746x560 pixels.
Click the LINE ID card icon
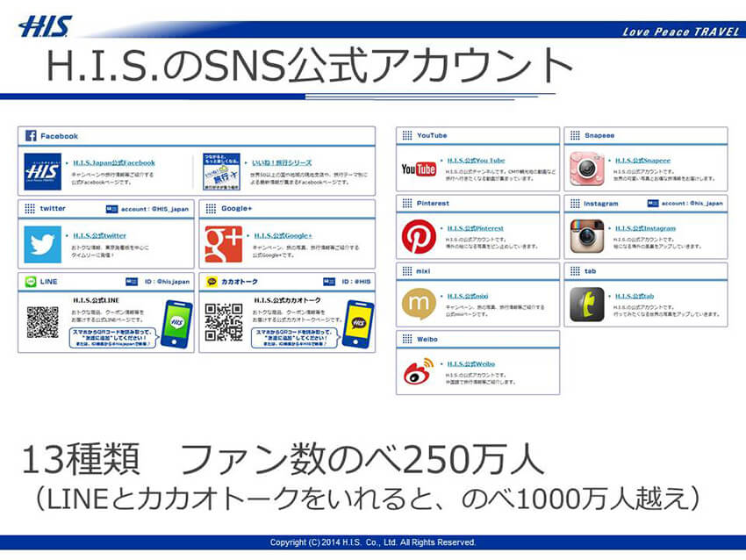[132, 282]
